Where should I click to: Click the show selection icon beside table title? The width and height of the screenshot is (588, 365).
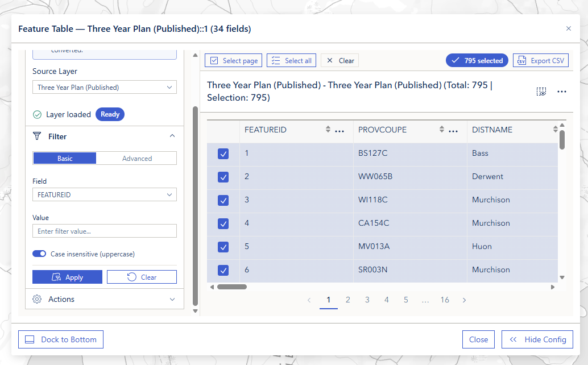pyautogui.click(x=541, y=92)
